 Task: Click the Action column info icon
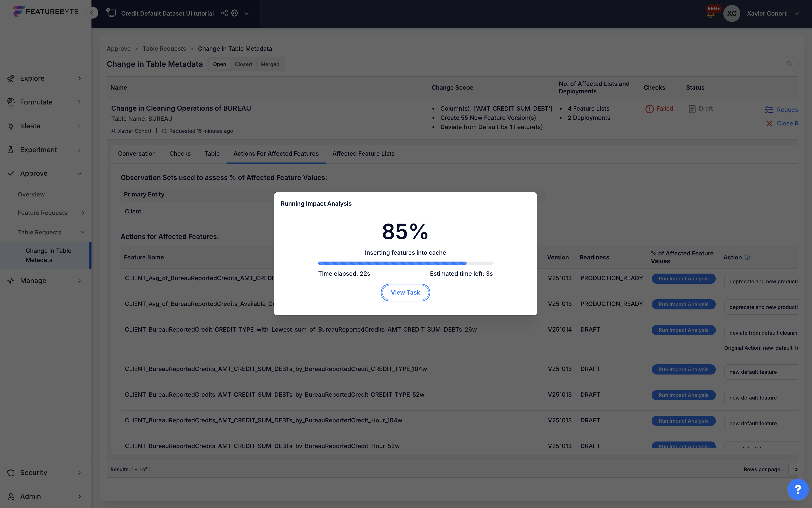coord(747,257)
